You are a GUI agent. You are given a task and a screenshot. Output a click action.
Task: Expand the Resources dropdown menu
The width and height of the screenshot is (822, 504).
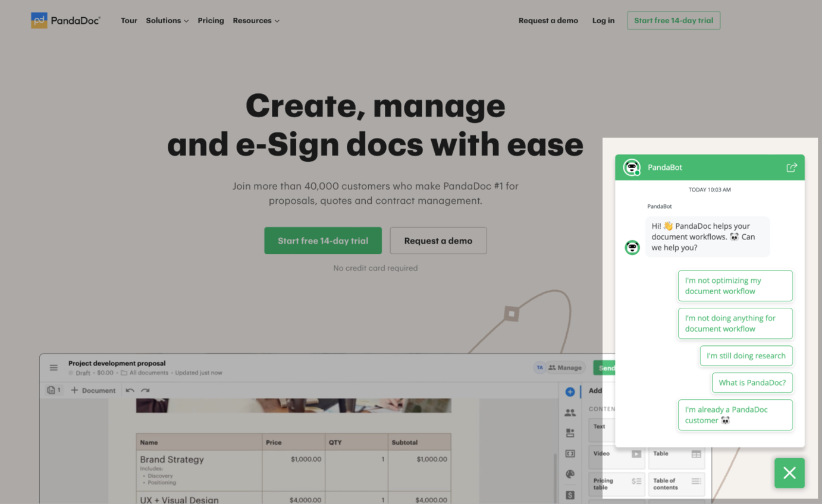[x=256, y=20]
